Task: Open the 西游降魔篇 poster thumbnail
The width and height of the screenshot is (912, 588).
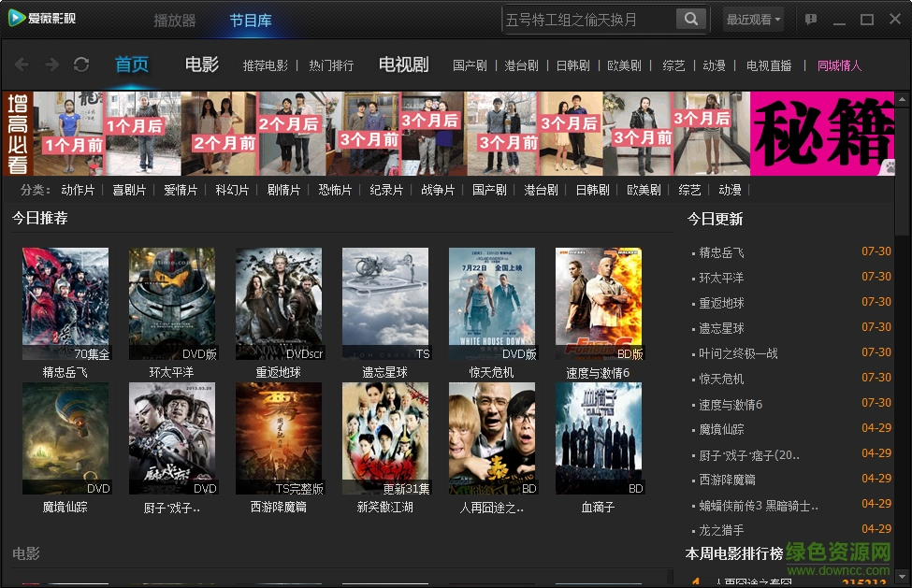Action: [x=279, y=438]
